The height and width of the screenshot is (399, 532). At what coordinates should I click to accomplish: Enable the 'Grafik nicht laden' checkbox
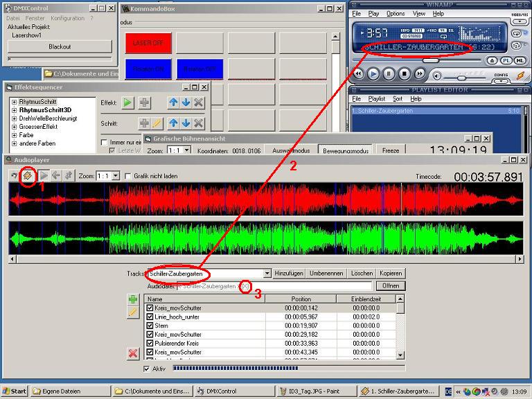tap(127, 177)
